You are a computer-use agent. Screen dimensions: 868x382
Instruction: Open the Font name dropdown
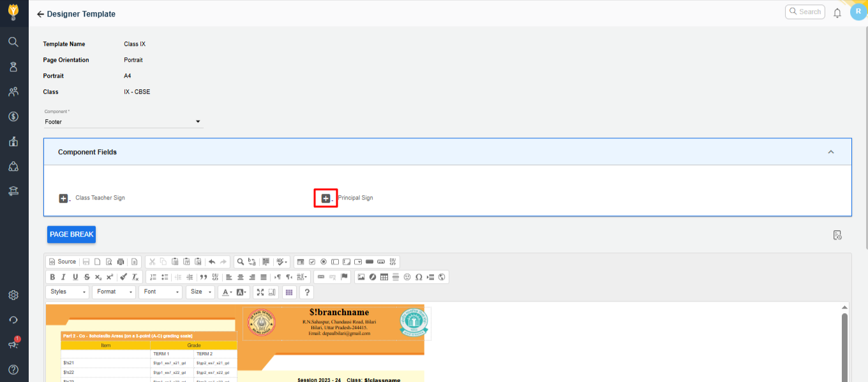(x=160, y=292)
